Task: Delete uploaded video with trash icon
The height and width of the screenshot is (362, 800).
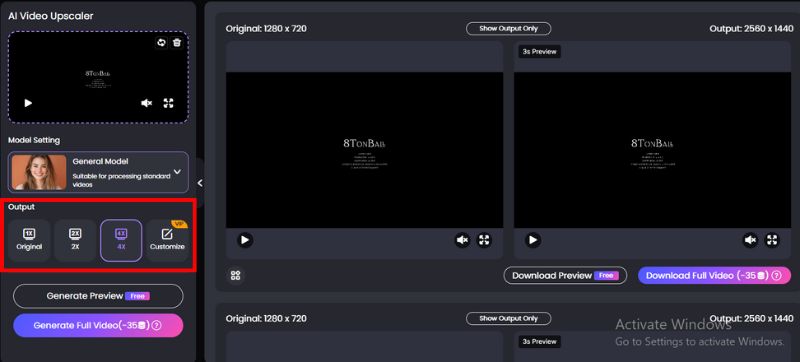Action: pyautogui.click(x=177, y=43)
